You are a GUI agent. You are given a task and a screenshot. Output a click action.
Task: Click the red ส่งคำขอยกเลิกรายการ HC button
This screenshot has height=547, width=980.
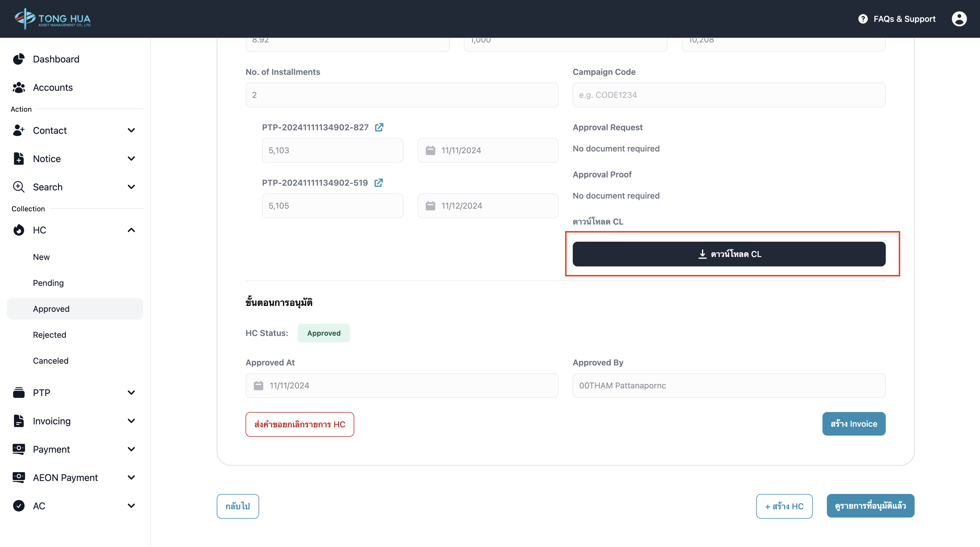[299, 424]
